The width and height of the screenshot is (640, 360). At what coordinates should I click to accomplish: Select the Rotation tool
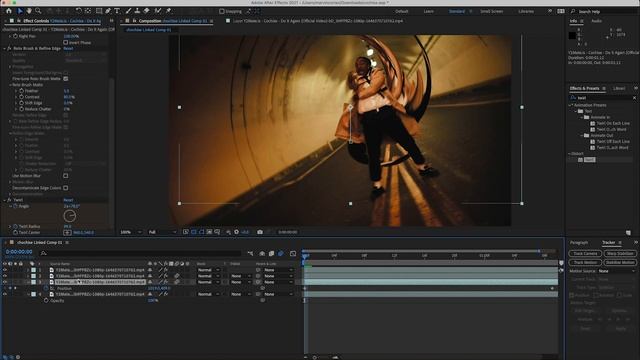(78, 11)
